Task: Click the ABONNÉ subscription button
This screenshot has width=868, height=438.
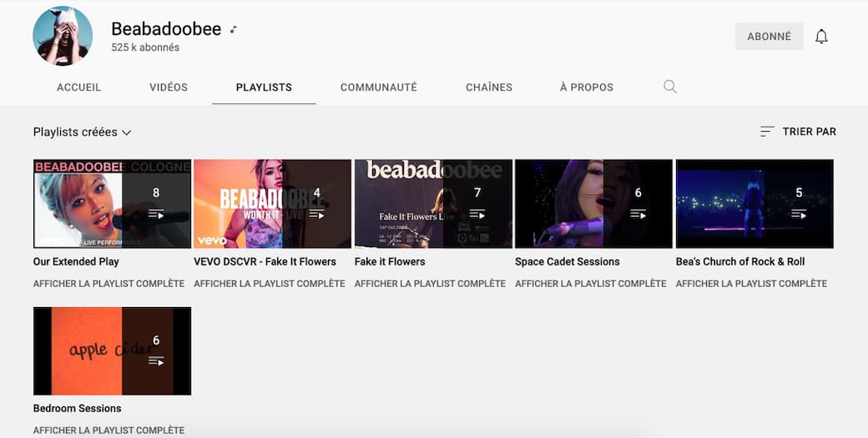Action: [769, 37]
